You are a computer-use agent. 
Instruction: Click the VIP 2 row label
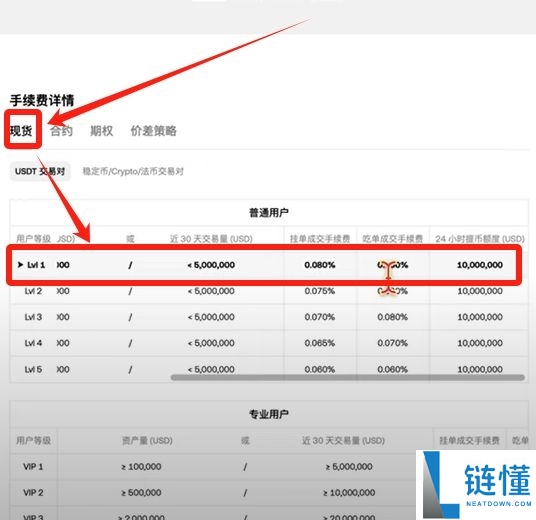tap(33, 493)
